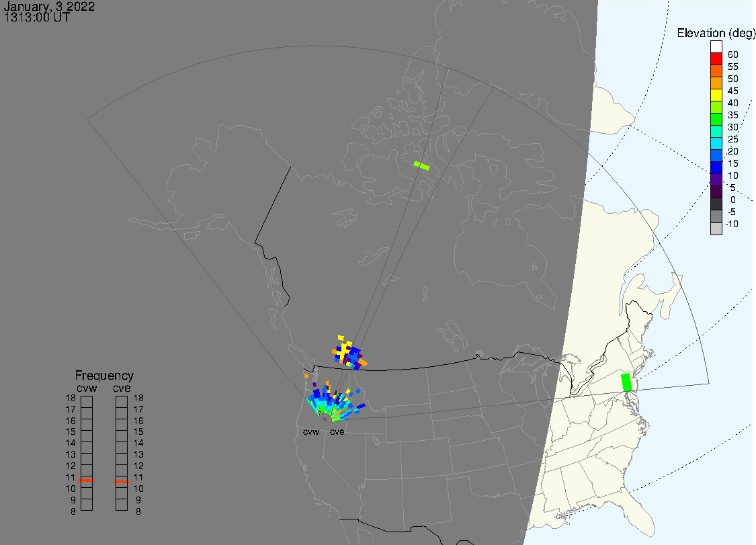This screenshot has height=545, width=756.
Task: Click the elevation legend label '55'
Action: 733,67
